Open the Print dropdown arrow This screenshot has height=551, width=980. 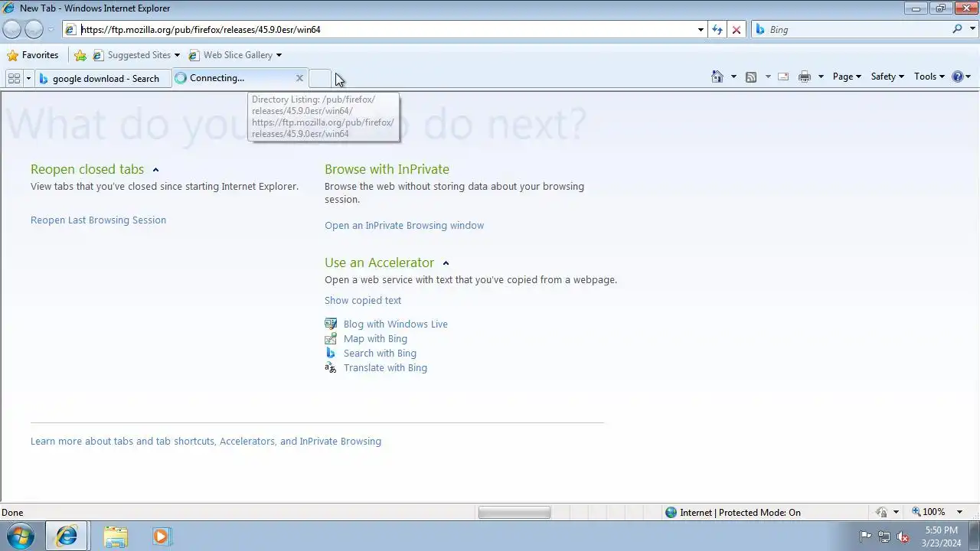(821, 77)
